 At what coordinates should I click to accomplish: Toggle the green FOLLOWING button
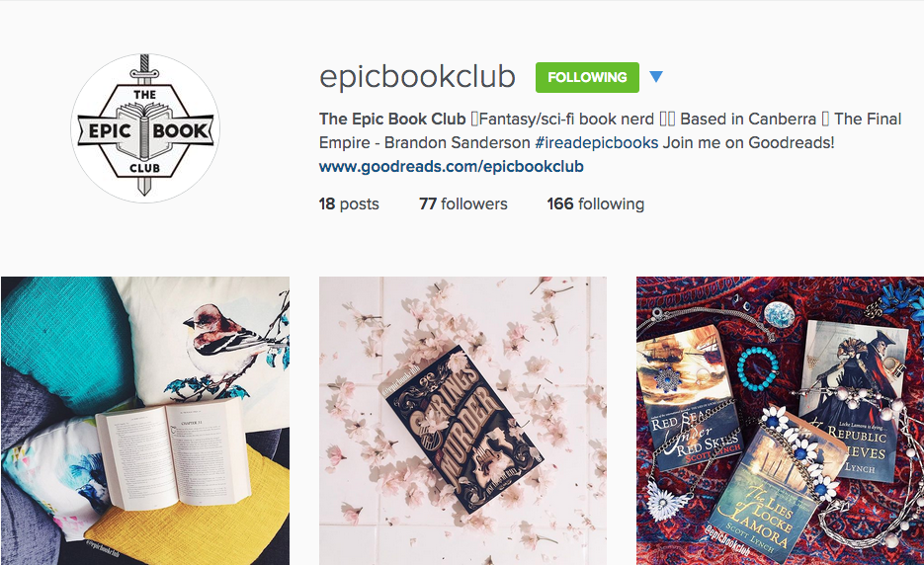click(x=587, y=77)
